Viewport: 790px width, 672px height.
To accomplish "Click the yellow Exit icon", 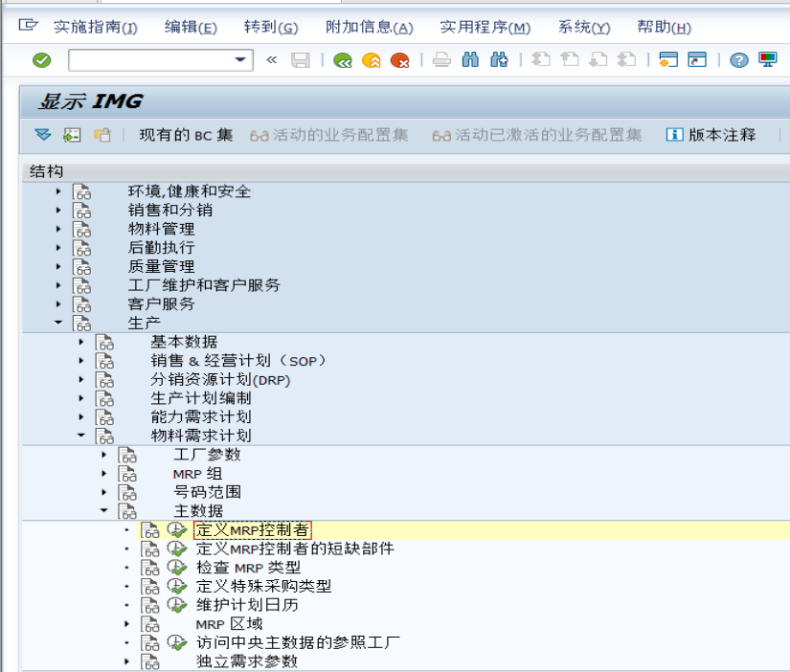I will 372,60.
